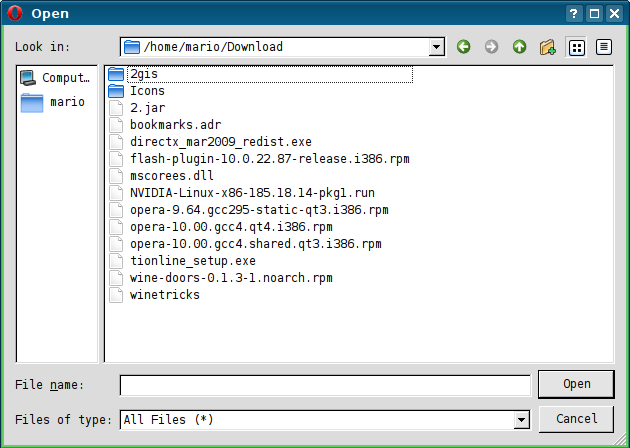Select NVIDIA-Linux-x86-185.18.14-pkg1.run
The height and width of the screenshot is (448, 630).
242,193
